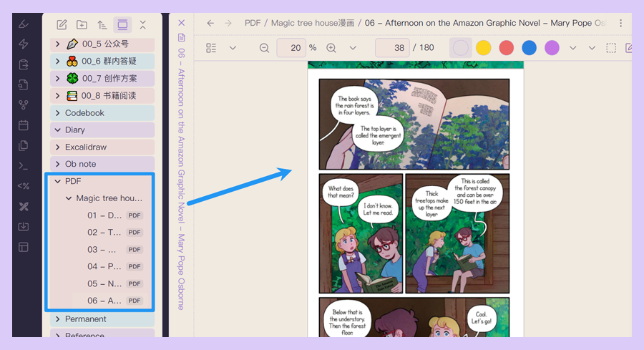Click the vertical tab title 06 – Afternoon on the Amazon
Viewport: 644px width, 350px height.
(181, 179)
